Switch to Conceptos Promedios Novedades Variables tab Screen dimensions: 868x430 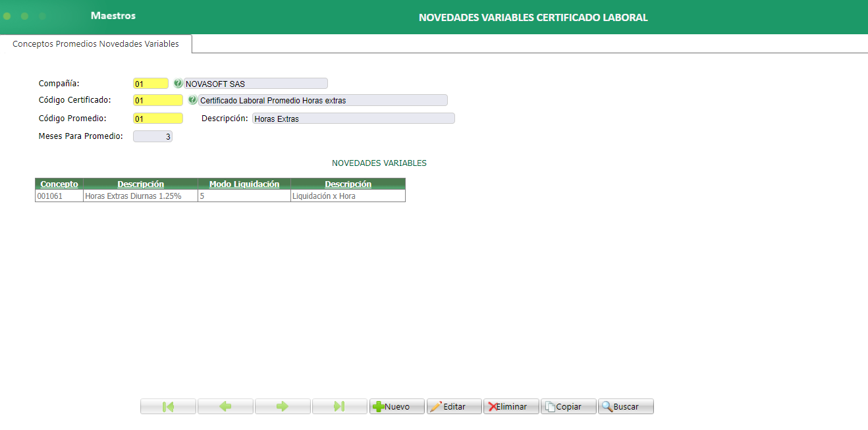(95, 43)
